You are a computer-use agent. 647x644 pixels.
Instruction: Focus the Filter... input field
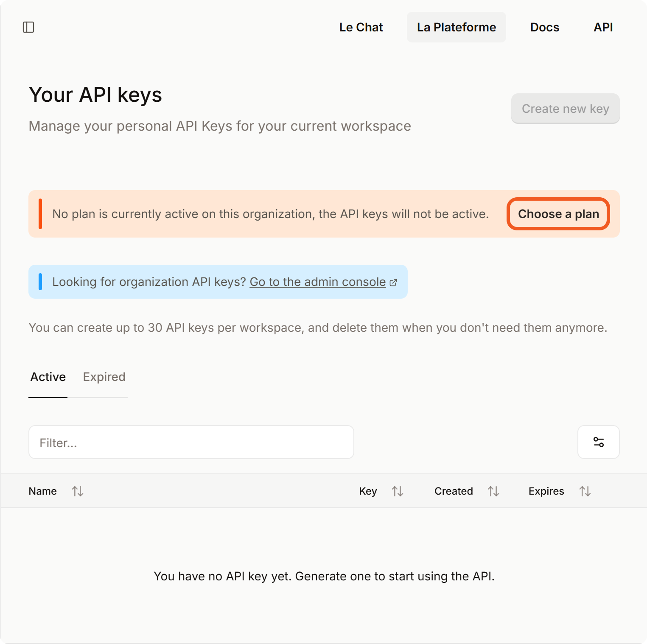point(191,442)
